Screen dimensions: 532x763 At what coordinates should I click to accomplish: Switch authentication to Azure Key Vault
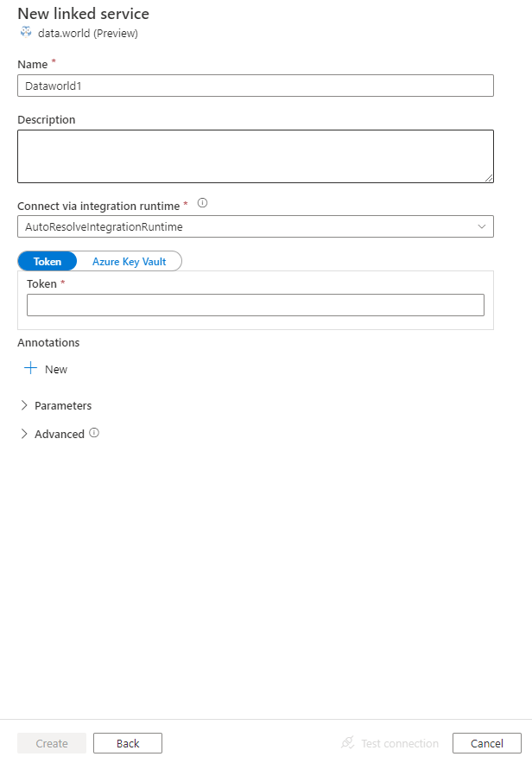point(130,261)
